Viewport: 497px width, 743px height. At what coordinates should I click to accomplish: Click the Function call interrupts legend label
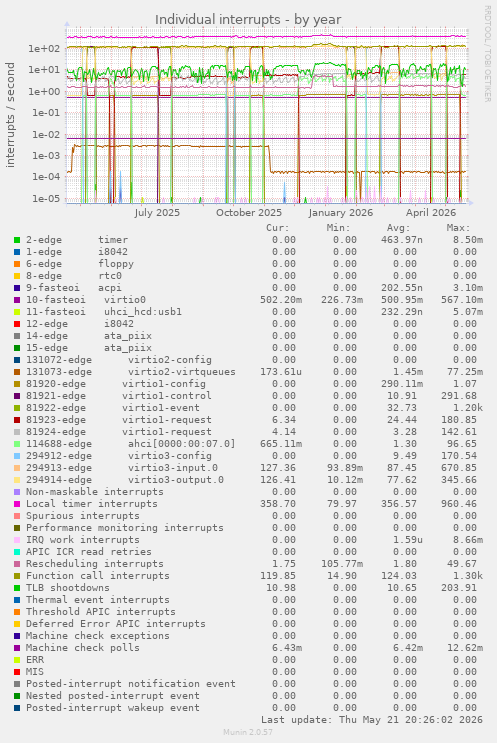(98, 576)
